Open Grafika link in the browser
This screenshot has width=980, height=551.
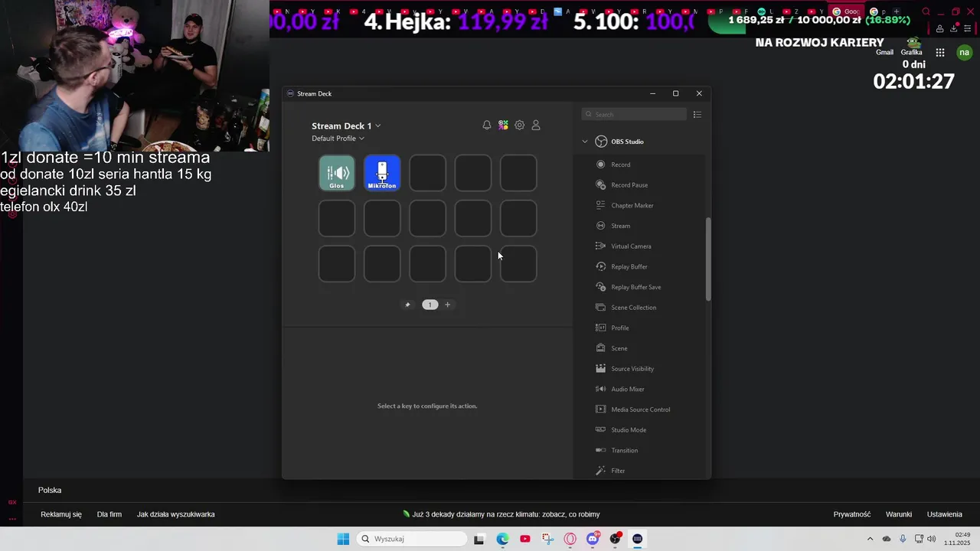(911, 52)
